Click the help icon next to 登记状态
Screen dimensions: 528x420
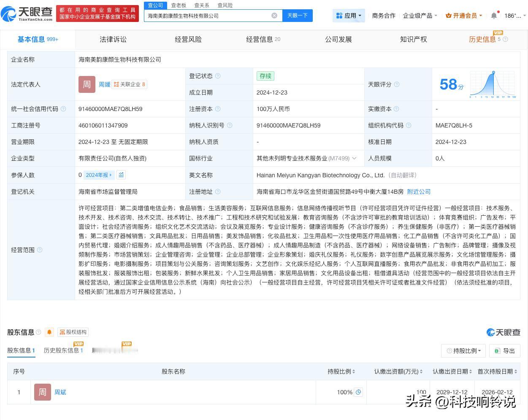click(x=218, y=76)
